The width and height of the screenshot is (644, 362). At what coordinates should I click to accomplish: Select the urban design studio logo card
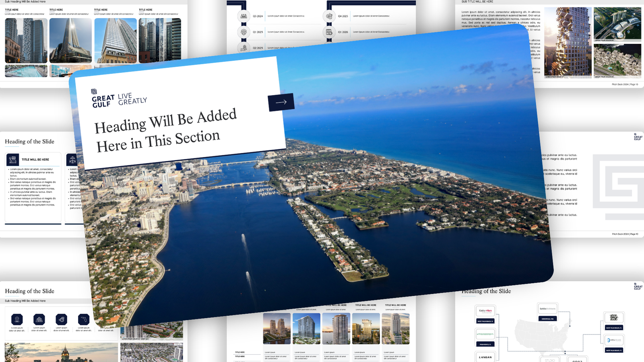(614, 317)
